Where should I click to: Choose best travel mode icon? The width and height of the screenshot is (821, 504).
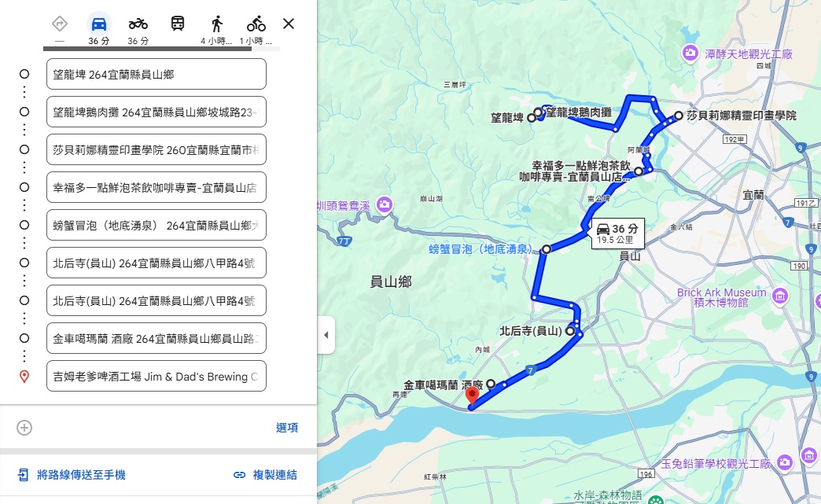click(60, 24)
